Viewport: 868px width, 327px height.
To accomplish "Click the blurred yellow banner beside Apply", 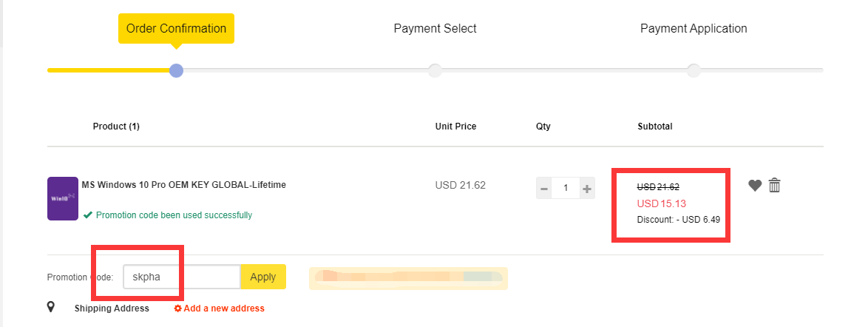I will pos(408,277).
